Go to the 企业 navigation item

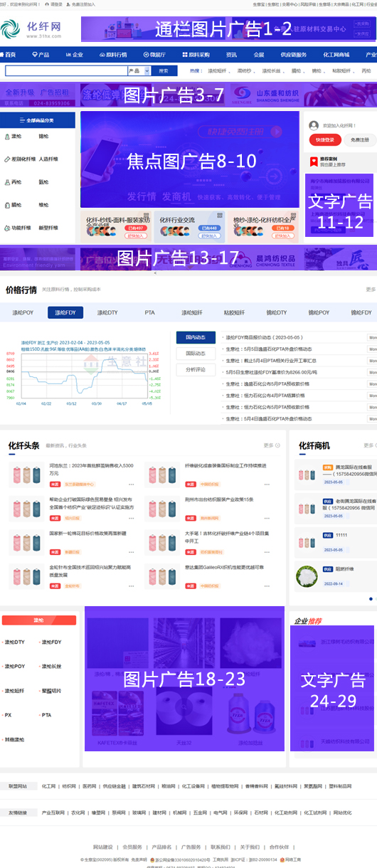[x=75, y=55]
